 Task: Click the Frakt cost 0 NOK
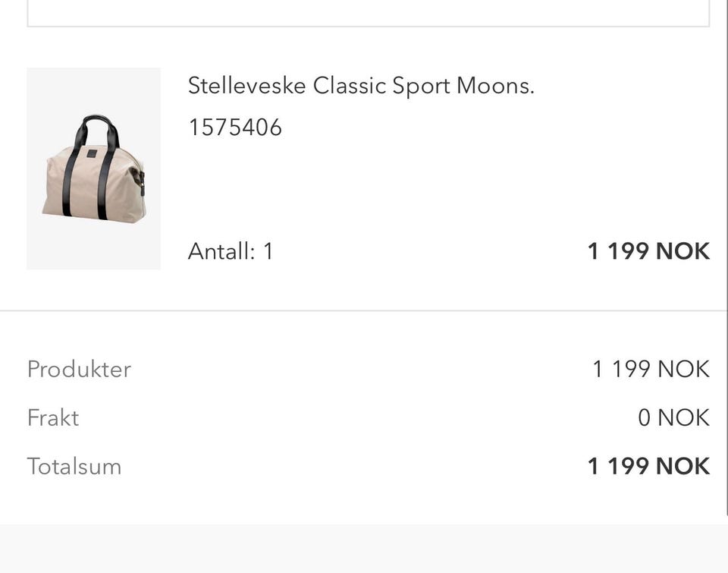(x=673, y=417)
